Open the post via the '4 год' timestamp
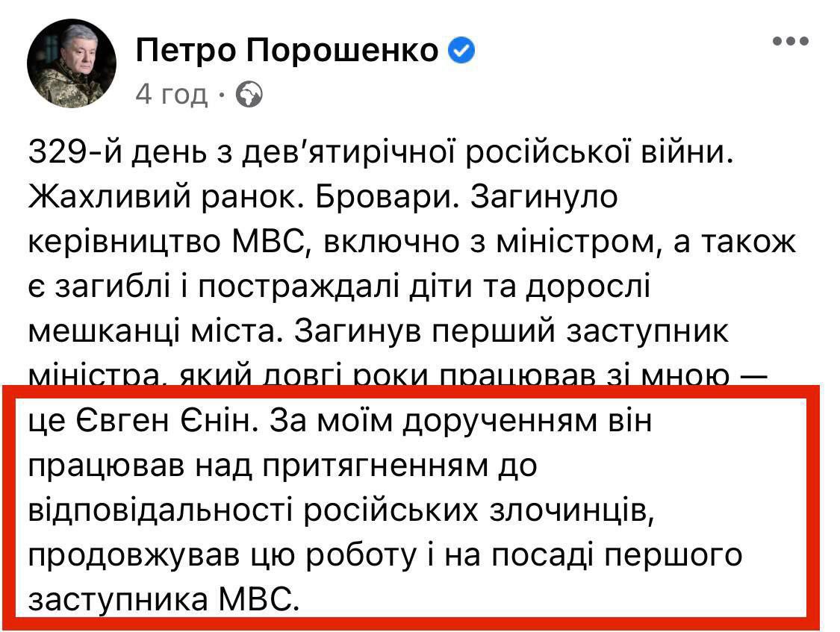840x632 pixels. 172,95
